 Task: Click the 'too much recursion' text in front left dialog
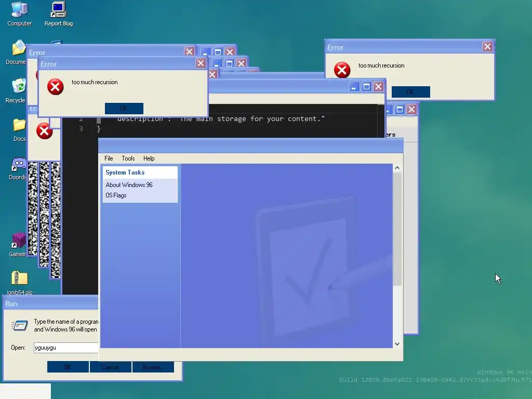click(x=95, y=82)
